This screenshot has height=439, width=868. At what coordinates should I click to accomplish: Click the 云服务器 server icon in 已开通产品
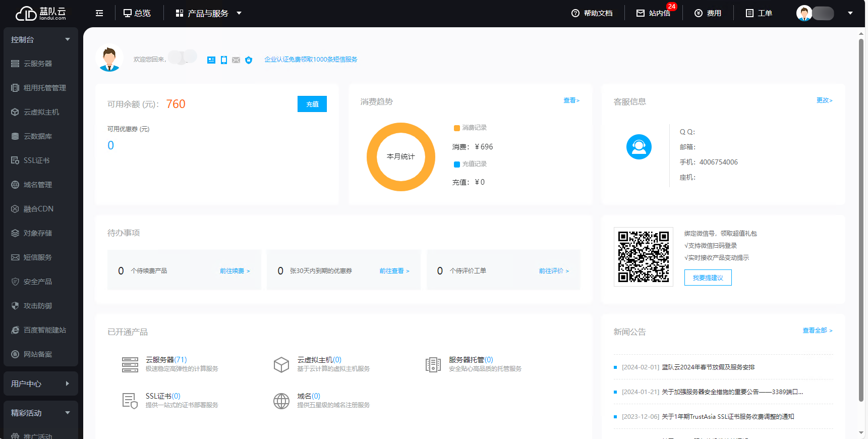[x=130, y=364]
